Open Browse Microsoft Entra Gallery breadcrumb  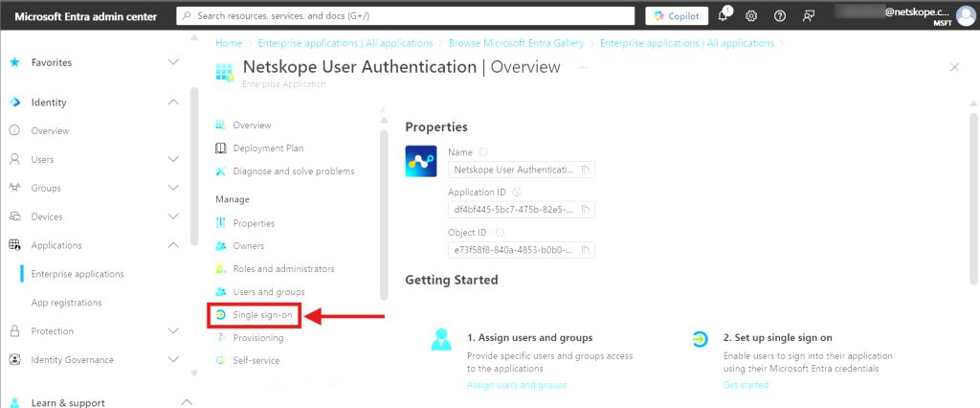coord(516,43)
